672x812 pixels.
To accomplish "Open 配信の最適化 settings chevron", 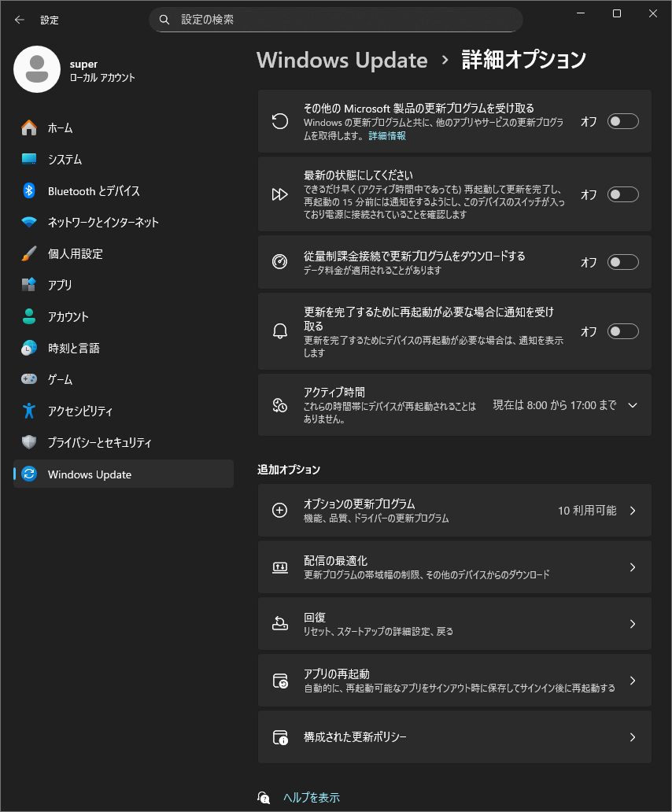I will 633,567.
